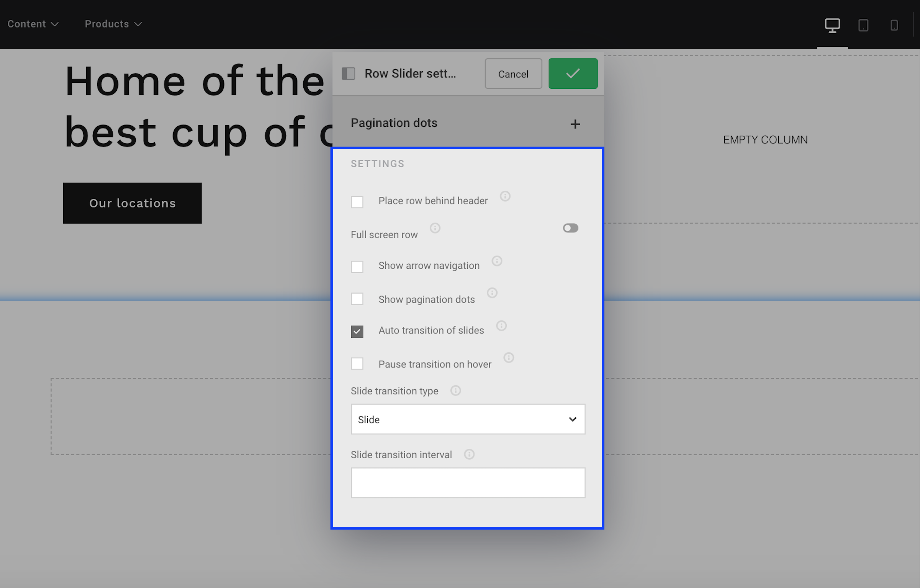
Task: Switch to desktop preview icon
Action: coord(832,25)
